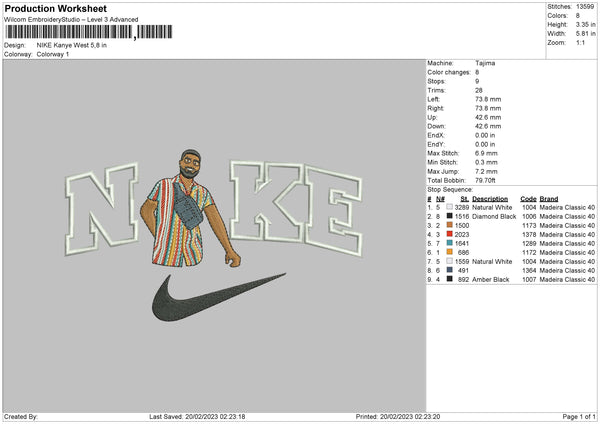Click the white swatch in stop row 1
600x424 pixels.
point(450,207)
